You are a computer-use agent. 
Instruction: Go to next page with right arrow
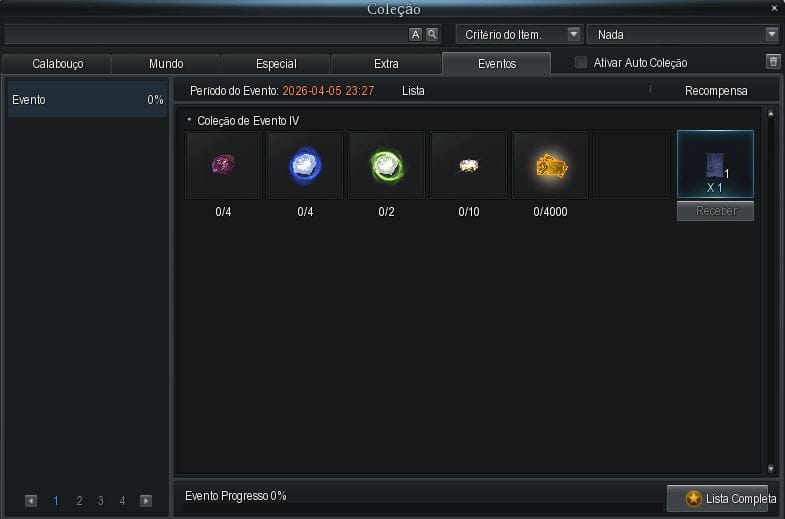pos(146,501)
